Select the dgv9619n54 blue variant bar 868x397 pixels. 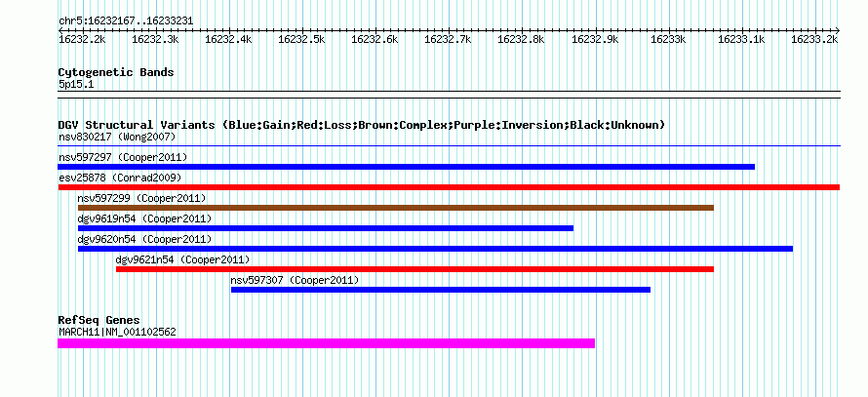click(x=326, y=228)
